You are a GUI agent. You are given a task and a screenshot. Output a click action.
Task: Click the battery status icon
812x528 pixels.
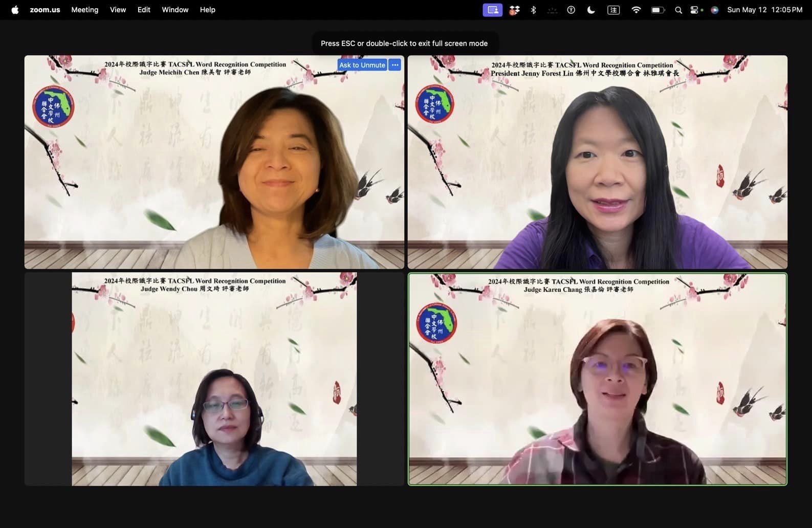[x=657, y=10]
